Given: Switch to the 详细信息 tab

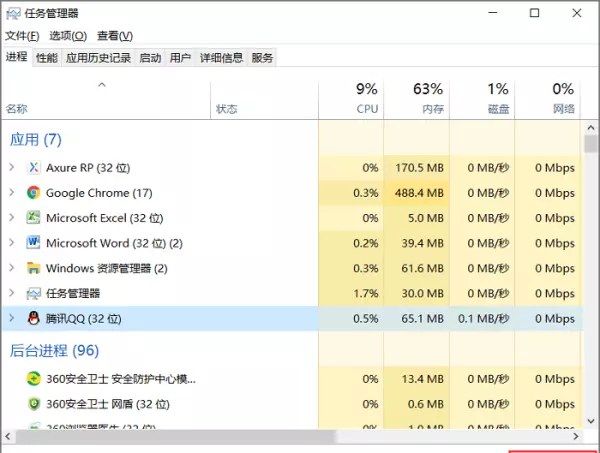Looking at the screenshot, I should click(221, 58).
